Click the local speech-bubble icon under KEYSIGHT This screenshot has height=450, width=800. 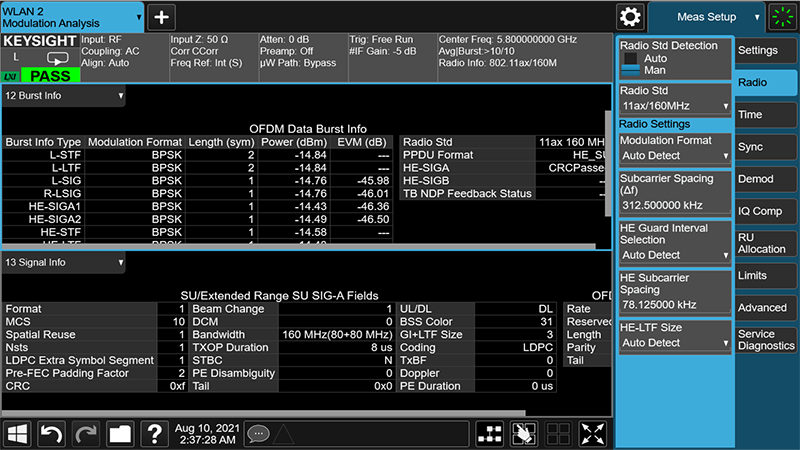point(57,58)
